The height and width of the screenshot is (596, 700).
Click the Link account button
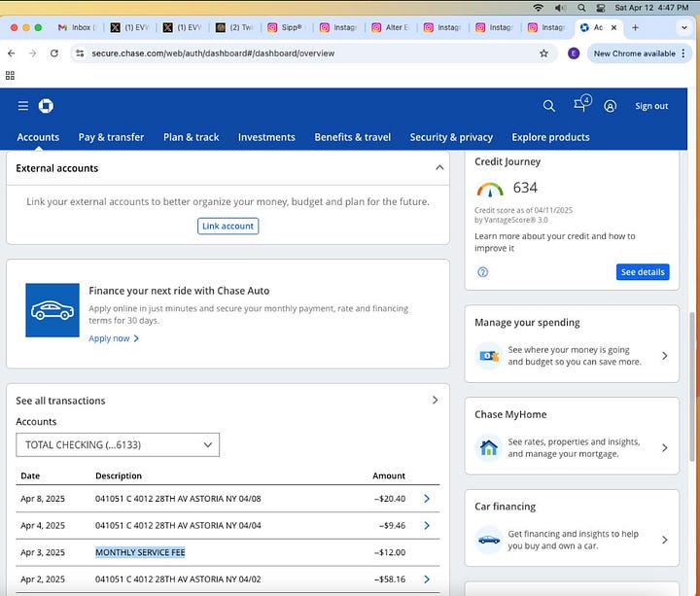(228, 226)
